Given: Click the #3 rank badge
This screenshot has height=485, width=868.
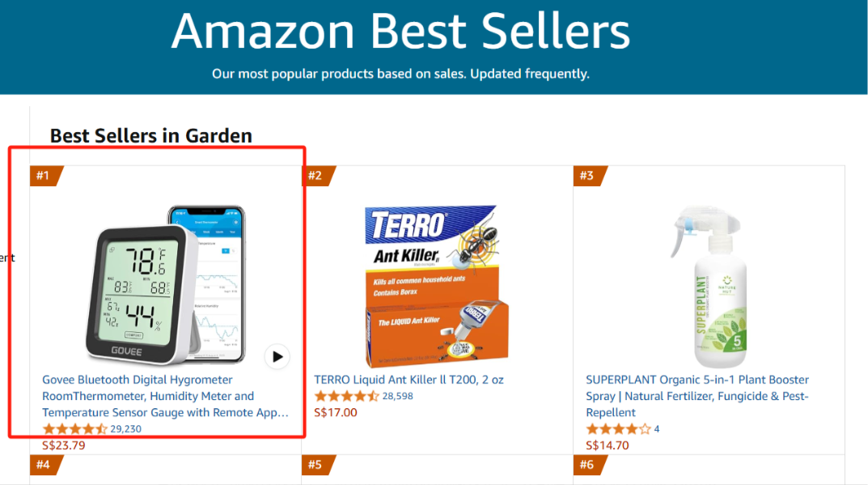Looking at the screenshot, I should 587,176.
